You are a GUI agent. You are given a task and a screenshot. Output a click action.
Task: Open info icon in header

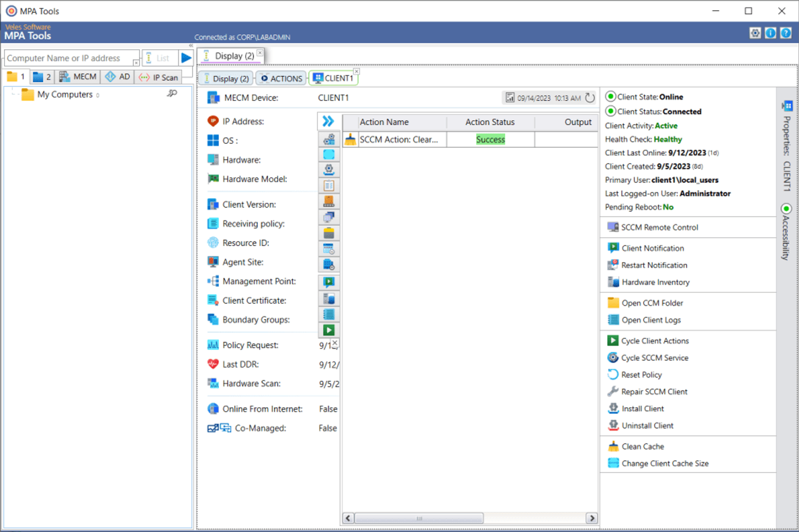770,33
